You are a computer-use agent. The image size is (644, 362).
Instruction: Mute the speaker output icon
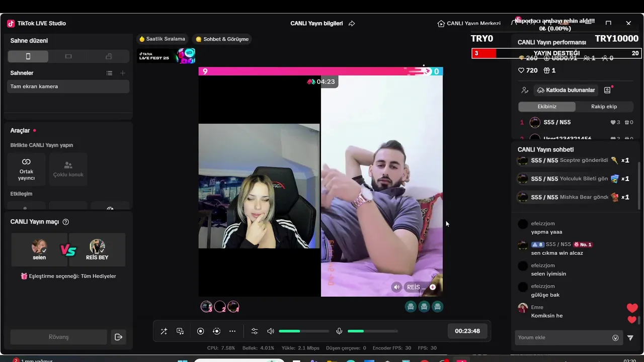(271, 331)
